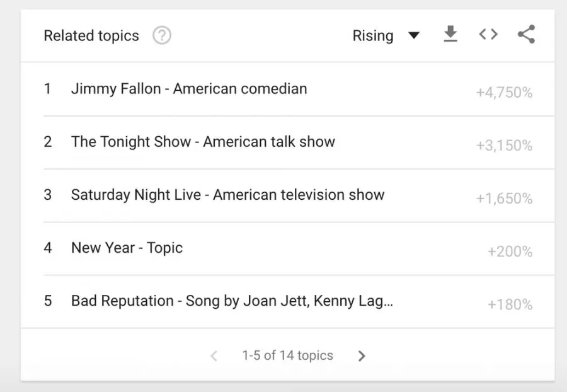Viewport: 567px width, 392px height.
Task: Open Bad Reputation song topic
Action: 232,301
